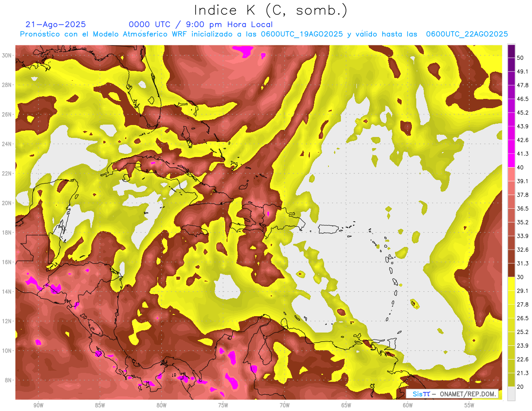Click the '30N' latitude axis label
532x411 pixels.
click(7, 55)
